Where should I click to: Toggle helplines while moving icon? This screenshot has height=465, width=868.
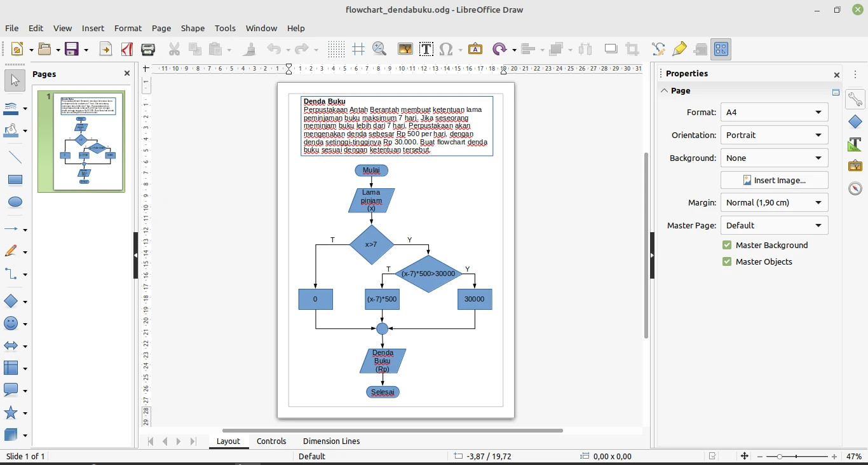(358, 49)
